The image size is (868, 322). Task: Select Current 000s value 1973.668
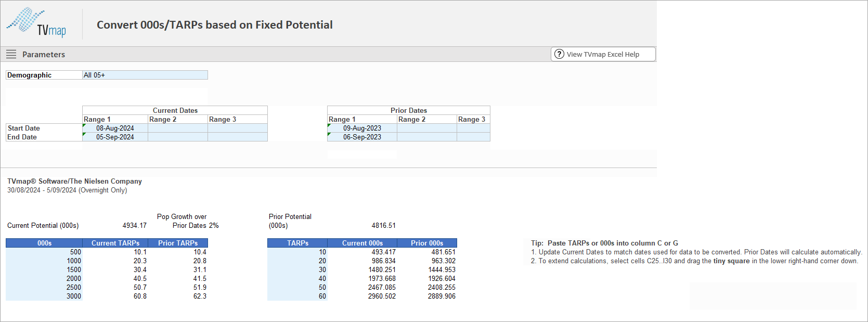click(x=362, y=278)
